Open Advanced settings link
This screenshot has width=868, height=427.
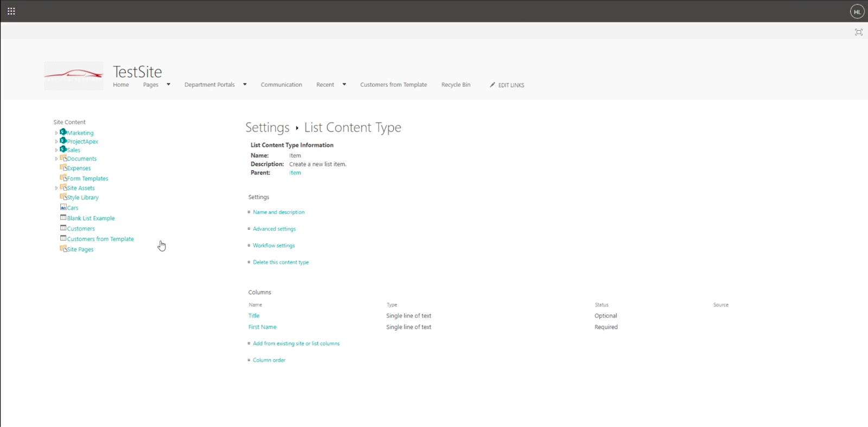point(275,229)
